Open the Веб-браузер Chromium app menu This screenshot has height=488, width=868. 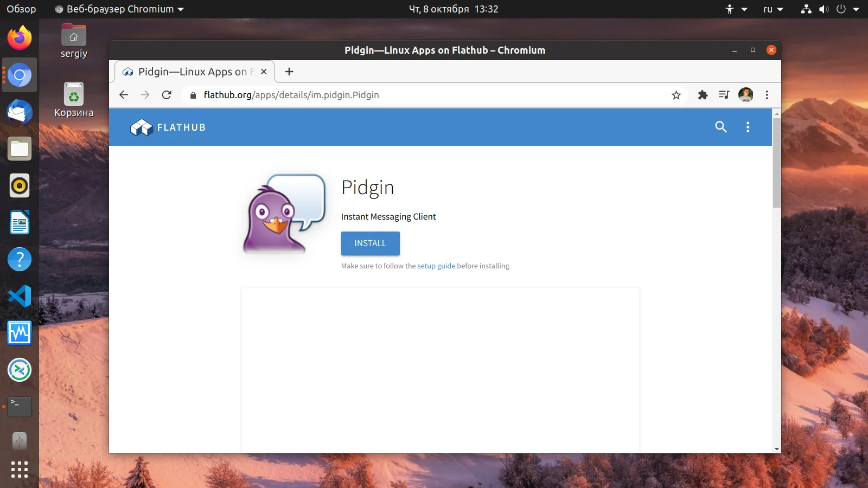pos(119,9)
